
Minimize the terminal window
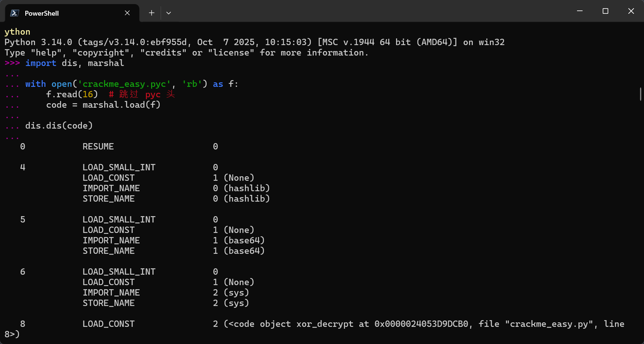[580, 11]
